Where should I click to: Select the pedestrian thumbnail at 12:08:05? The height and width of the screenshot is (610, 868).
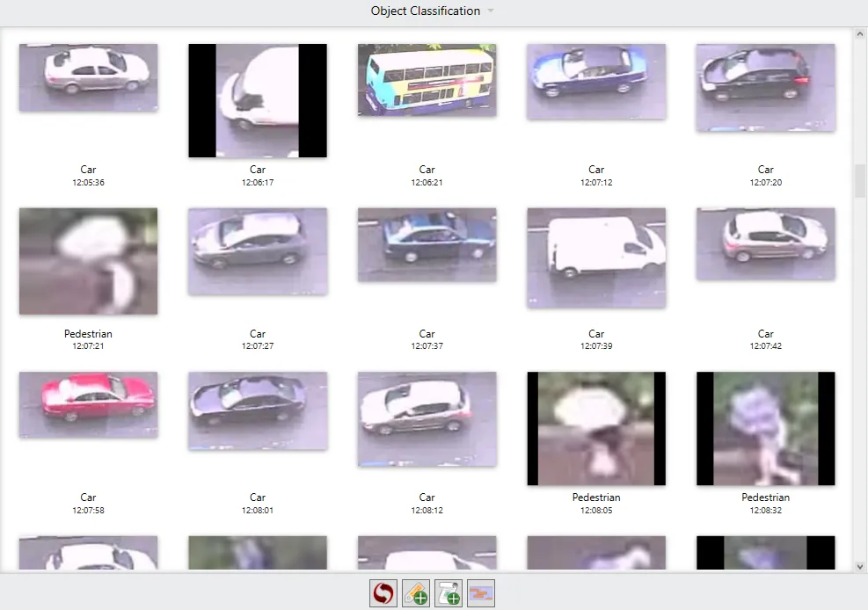[x=597, y=429]
